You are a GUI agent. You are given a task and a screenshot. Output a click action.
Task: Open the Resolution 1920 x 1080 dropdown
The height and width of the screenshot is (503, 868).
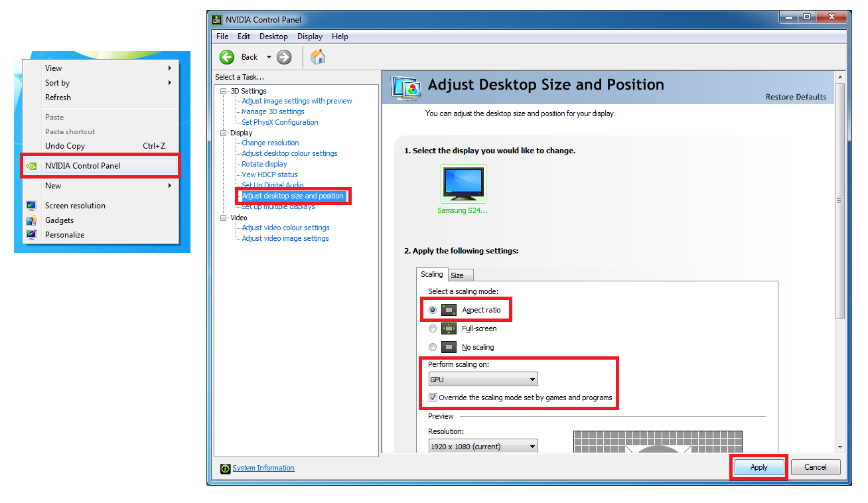point(483,447)
